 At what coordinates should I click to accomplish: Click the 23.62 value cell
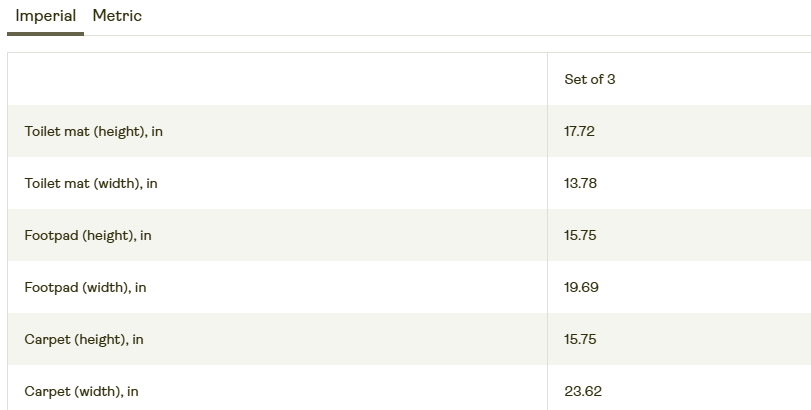[x=583, y=391]
